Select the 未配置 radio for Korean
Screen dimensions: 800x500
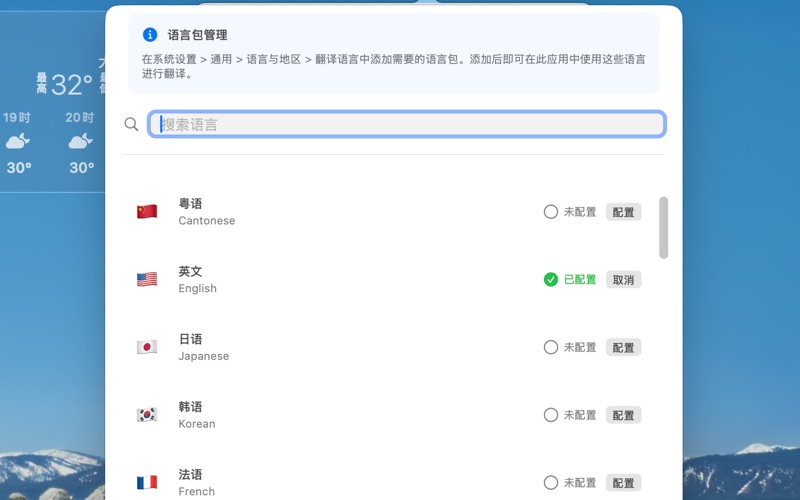pos(551,415)
